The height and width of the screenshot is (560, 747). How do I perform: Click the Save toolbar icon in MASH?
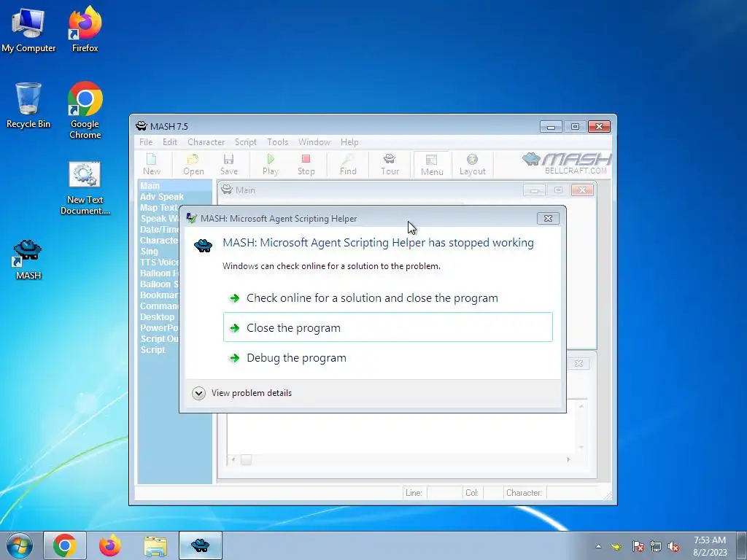pos(228,165)
